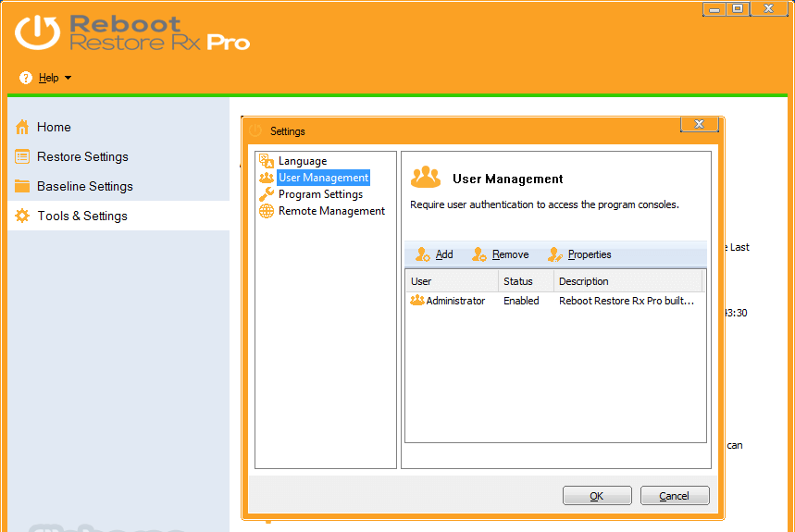Click Remove in the user toolbar
The image size is (795, 532).
click(x=510, y=254)
